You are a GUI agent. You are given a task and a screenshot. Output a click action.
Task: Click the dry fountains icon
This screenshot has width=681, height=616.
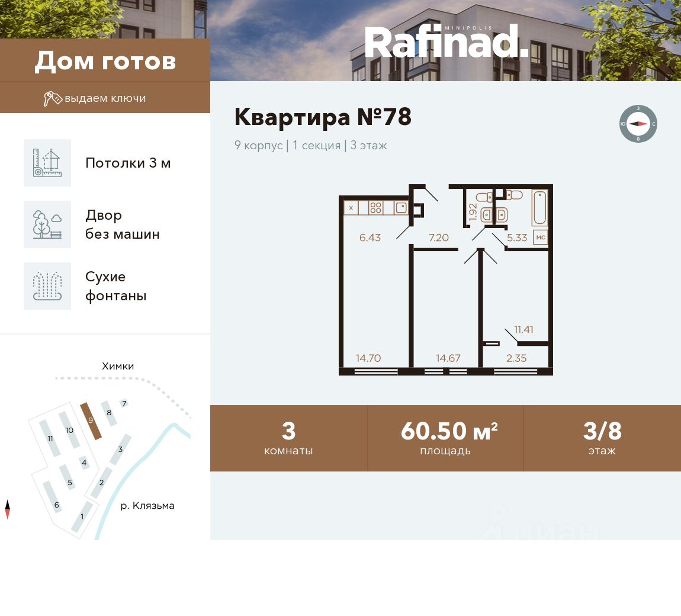(47, 286)
